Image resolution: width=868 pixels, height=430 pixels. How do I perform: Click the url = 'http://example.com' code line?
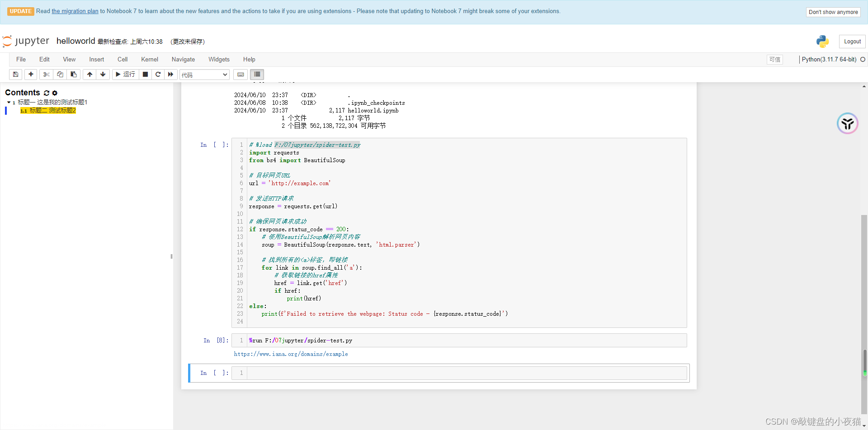click(290, 183)
